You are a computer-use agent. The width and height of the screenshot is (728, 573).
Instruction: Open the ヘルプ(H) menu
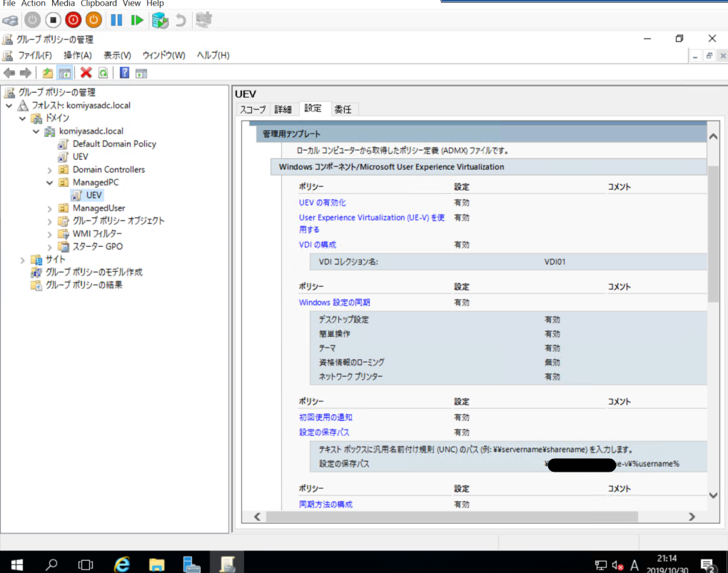213,55
